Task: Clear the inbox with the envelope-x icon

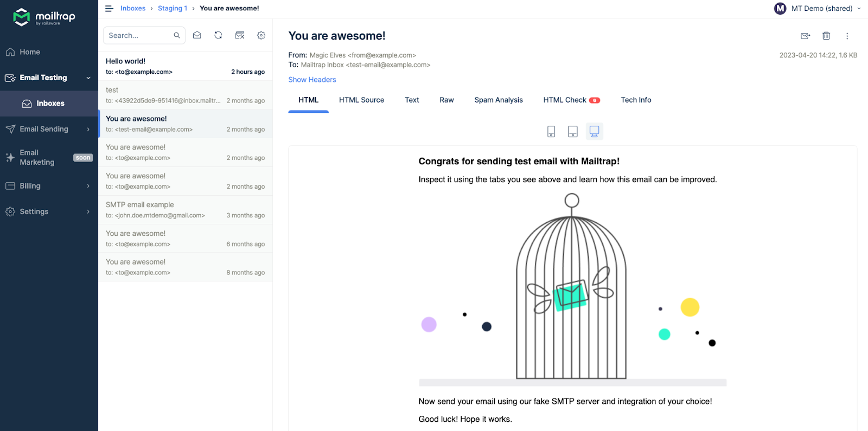Action: coord(240,35)
